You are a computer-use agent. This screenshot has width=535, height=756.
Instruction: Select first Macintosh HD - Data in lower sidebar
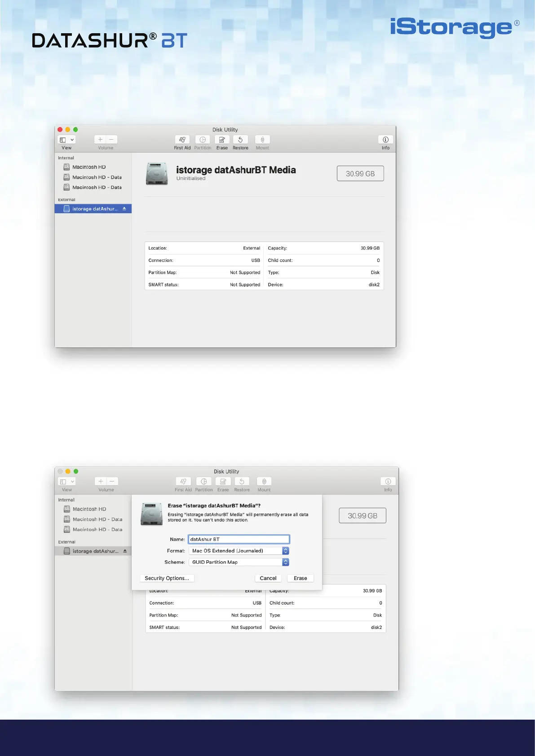coord(93,519)
